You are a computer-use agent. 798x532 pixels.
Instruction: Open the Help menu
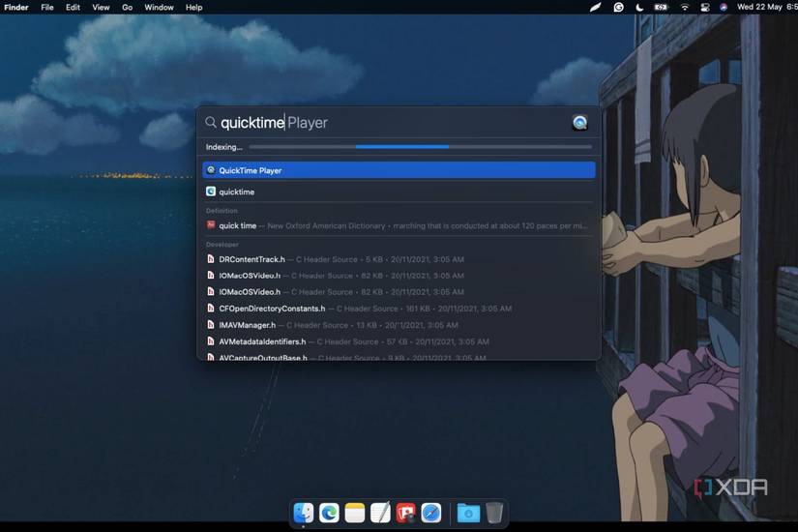[193, 7]
